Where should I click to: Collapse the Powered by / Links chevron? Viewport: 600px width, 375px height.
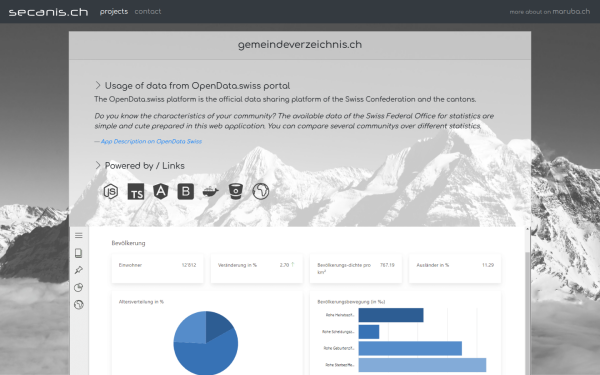[98, 165]
